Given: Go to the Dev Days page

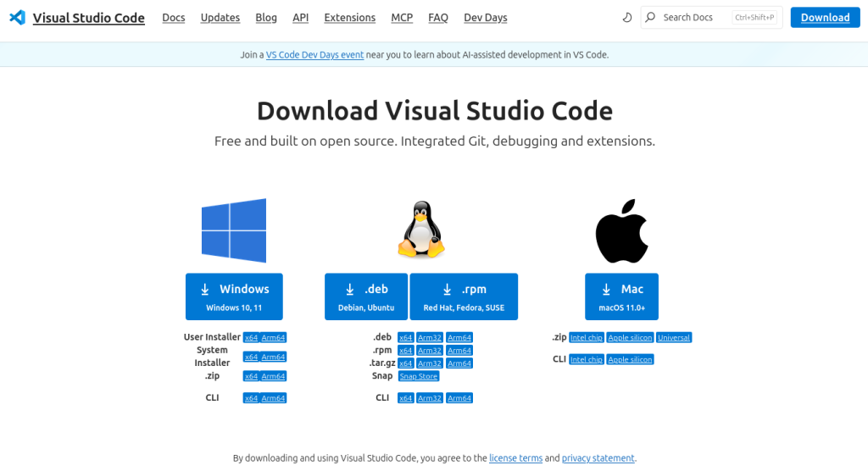Looking at the screenshot, I should pos(485,18).
